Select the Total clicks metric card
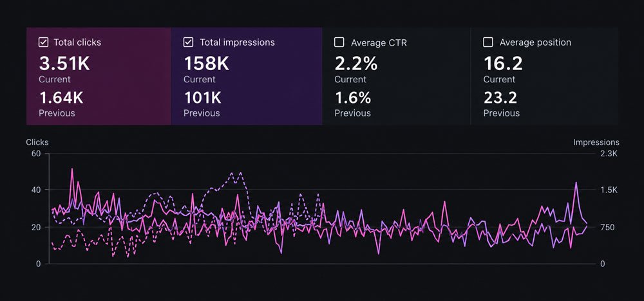The image size is (644, 301). coord(99,76)
